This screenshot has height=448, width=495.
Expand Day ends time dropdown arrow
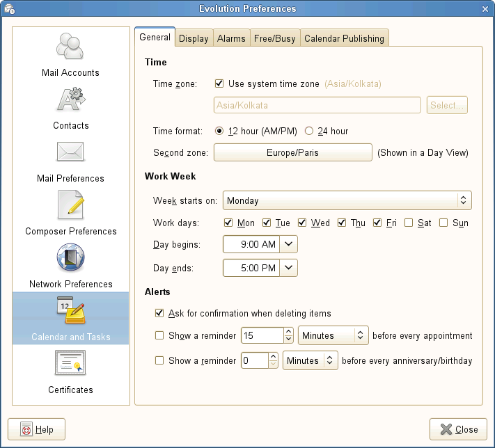[x=288, y=268]
